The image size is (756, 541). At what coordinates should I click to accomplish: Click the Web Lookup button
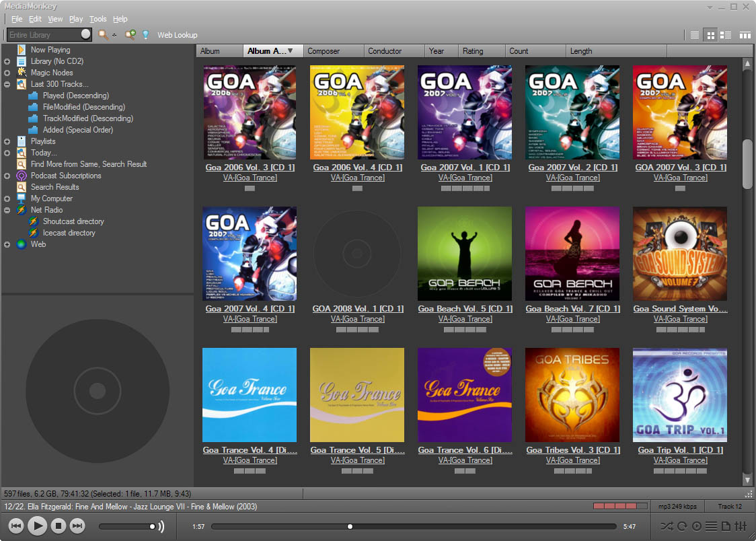click(178, 35)
